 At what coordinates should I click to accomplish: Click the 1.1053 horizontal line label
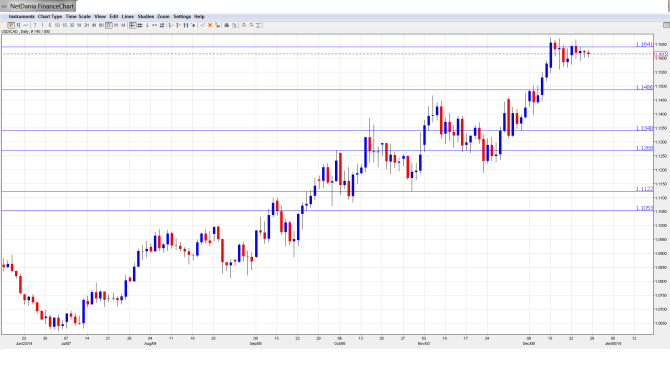click(x=644, y=209)
